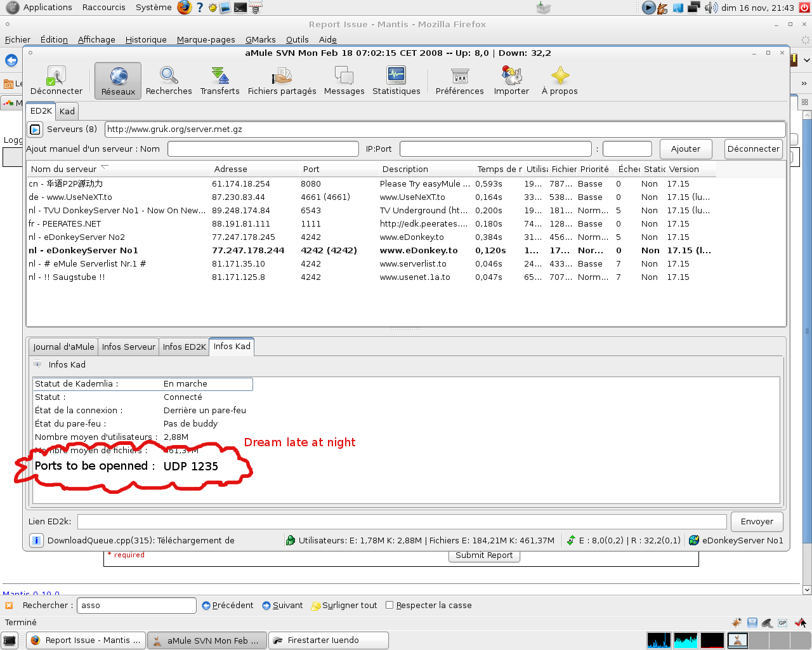This screenshot has width=812, height=650.
Task: Click into the Lien ED2k input field
Action: tap(402, 522)
